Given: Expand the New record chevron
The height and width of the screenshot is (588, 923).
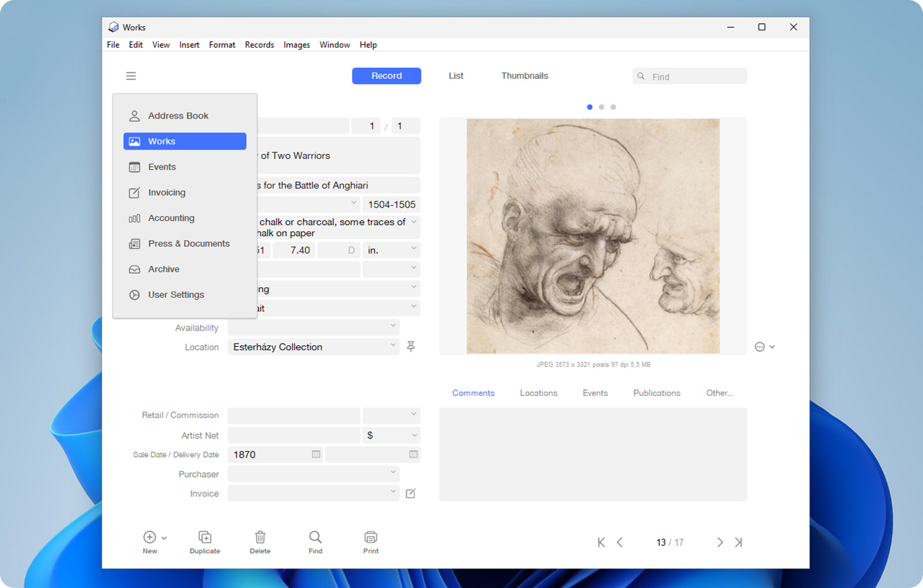Looking at the screenshot, I should click(164, 538).
